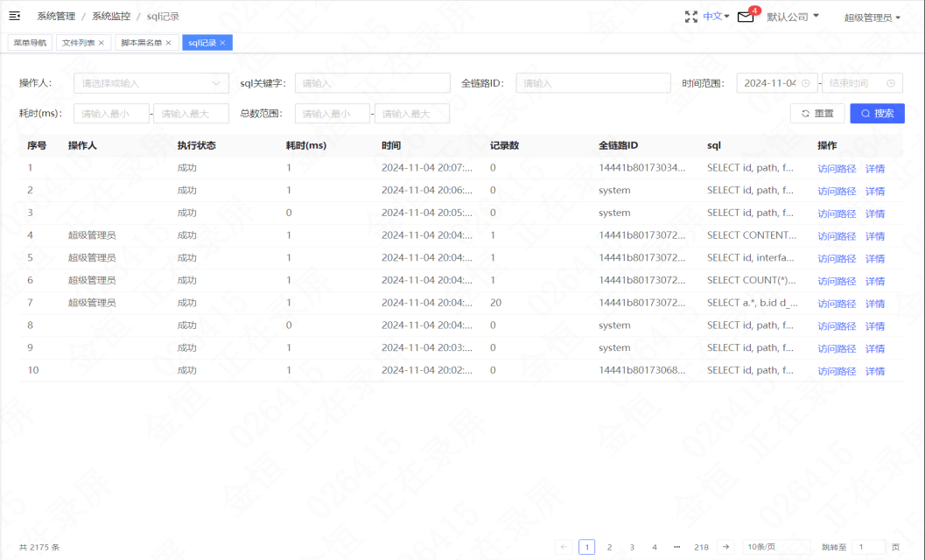Click 'SELECT id, interfa...' sql cell
The width and height of the screenshot is (925, 560).
point(750,257)
